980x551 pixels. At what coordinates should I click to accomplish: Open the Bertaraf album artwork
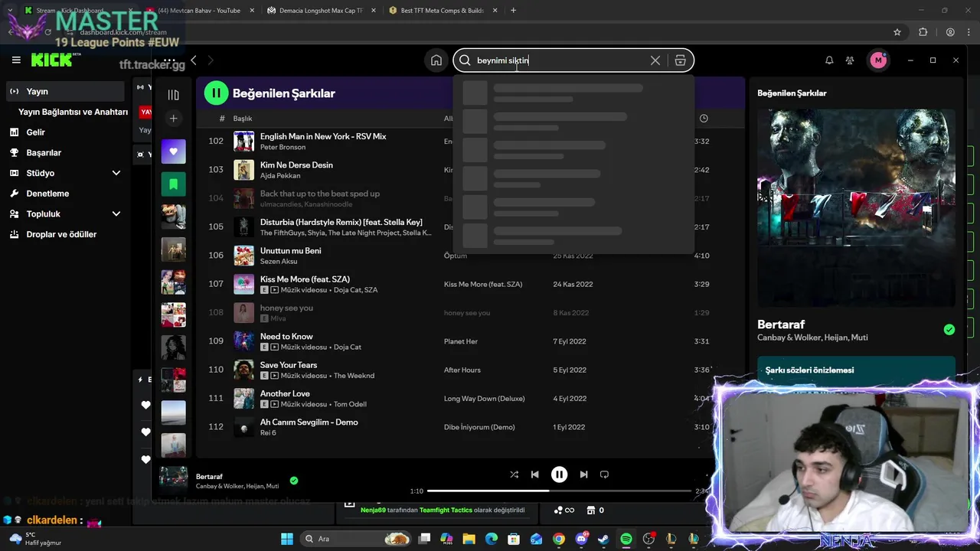pos(856,207)
